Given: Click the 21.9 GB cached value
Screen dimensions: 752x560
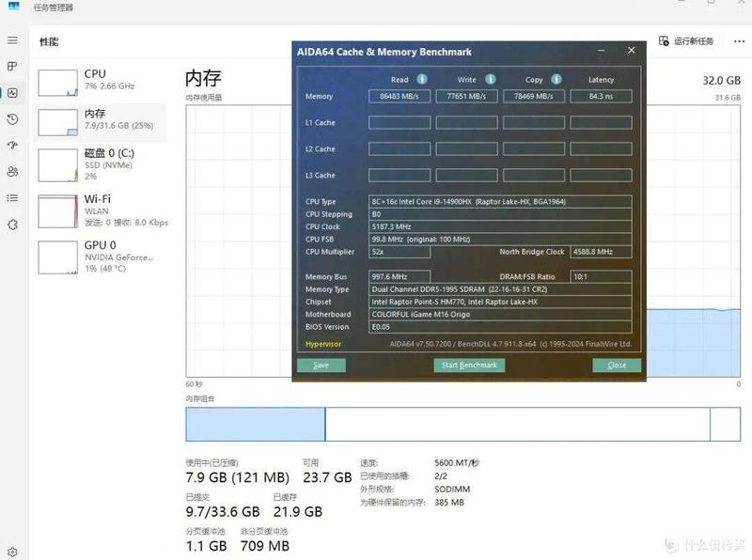Looking at the screenshot, I should pyautogui.click(x=298, y=511).
